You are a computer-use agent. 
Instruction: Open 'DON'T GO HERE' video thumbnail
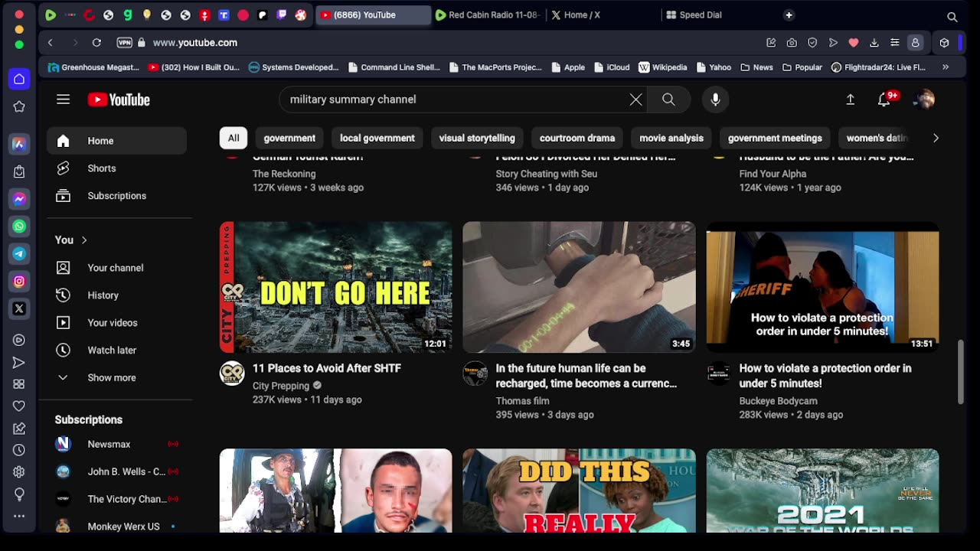336,287
